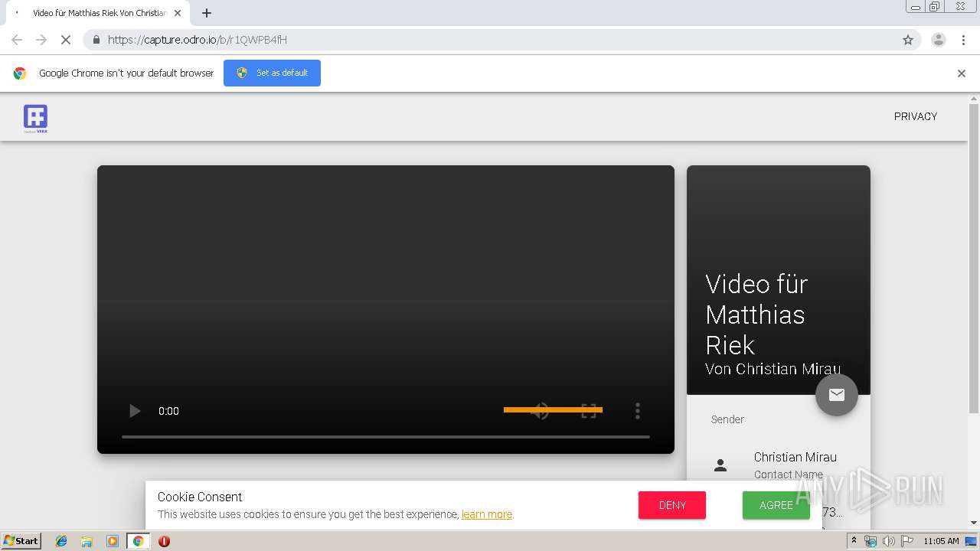Go forward in browser history
This screenshot has height=551, width=980.
click(41, 40)
